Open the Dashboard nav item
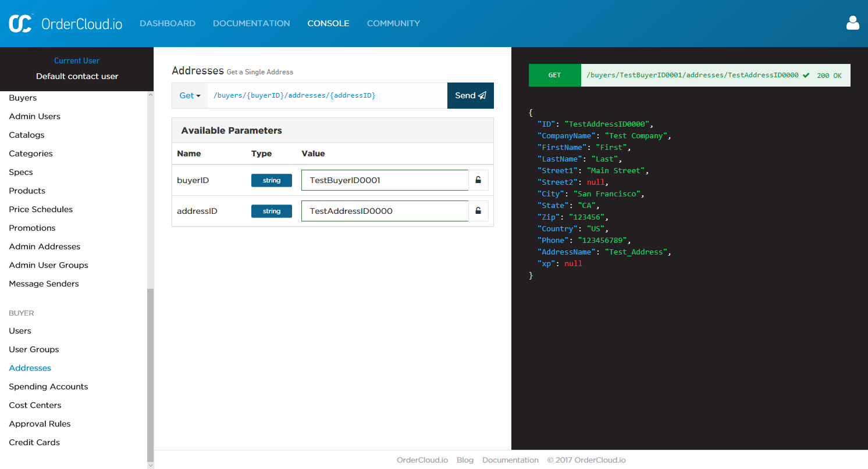The height and width of the screenshot is (469, 868). pyautogui.click(x=168, y=23)
